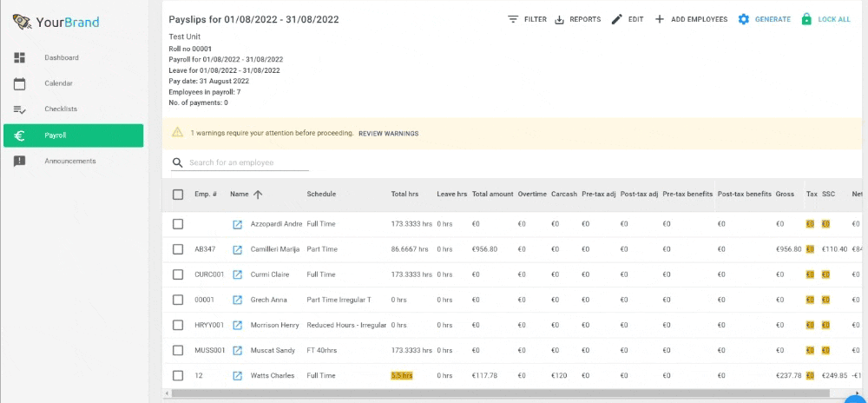The width and height of the screenshot is (868, 403).
Task: Click the ADD EMPLOYEES button label
Action: [699, 19]
